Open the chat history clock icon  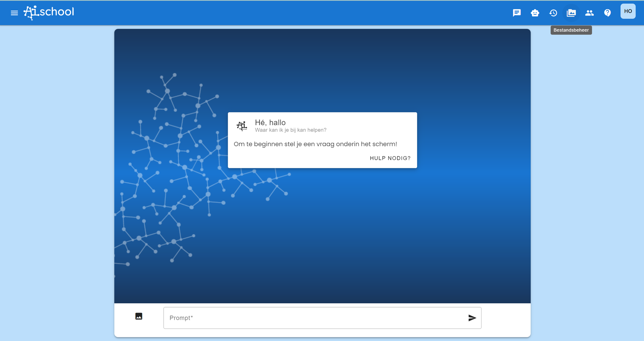pos(553,13)
